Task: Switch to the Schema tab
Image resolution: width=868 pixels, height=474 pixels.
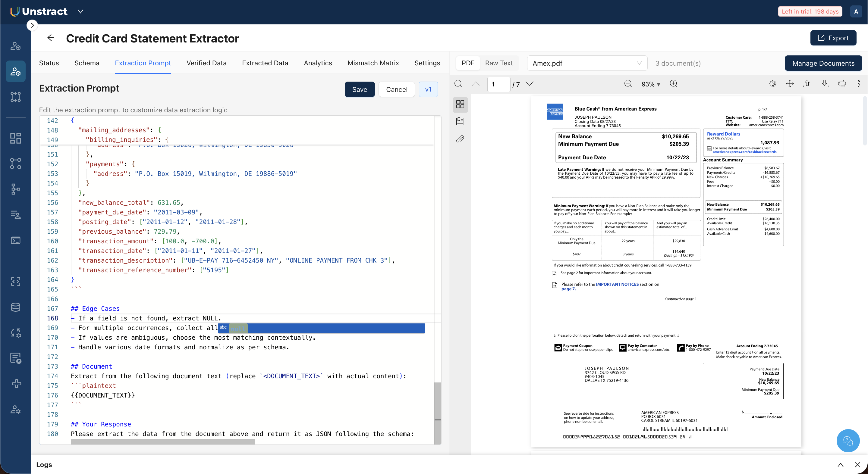Action: [86, 63]
